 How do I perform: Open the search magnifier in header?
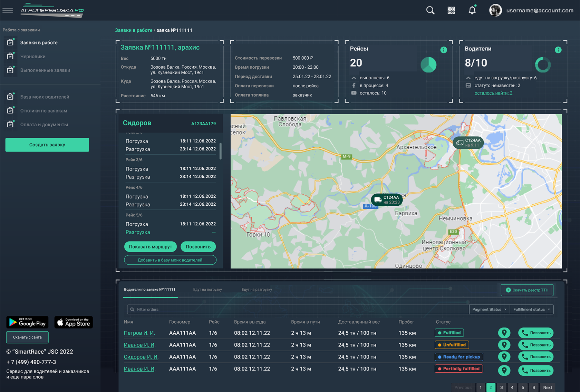pos(430,10)
